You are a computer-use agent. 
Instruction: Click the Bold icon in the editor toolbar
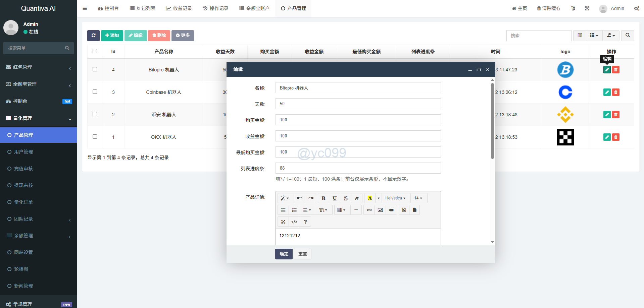coord(324,198)
